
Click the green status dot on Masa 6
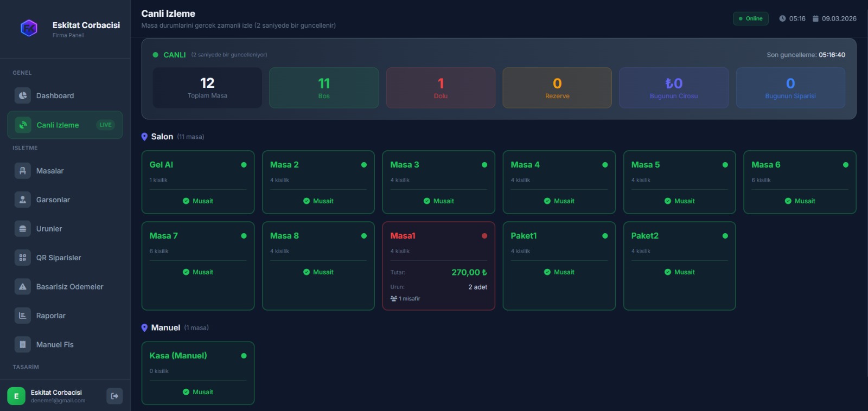[x=846, y=165]
